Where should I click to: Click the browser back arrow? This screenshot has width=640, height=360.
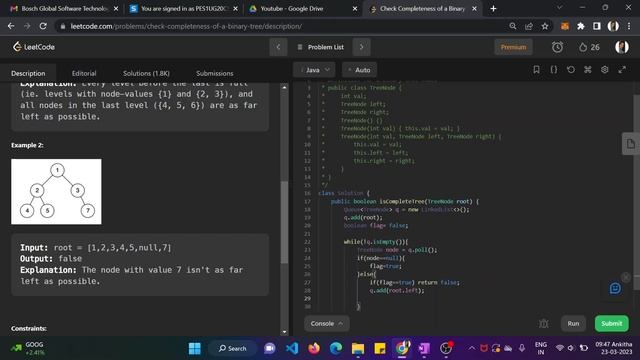11,26
